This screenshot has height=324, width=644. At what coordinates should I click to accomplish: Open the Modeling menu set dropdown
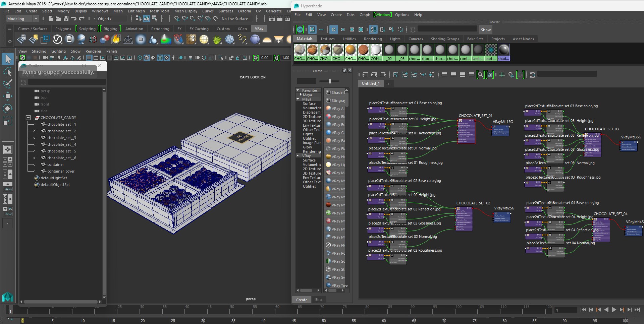(22, 19)
